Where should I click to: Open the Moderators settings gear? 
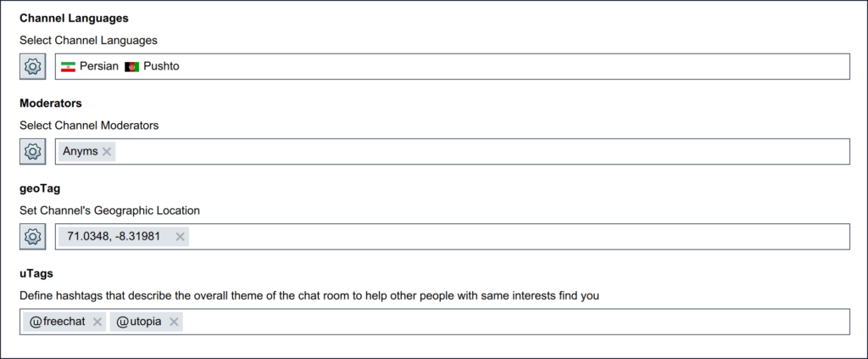[x=33, y=151]
